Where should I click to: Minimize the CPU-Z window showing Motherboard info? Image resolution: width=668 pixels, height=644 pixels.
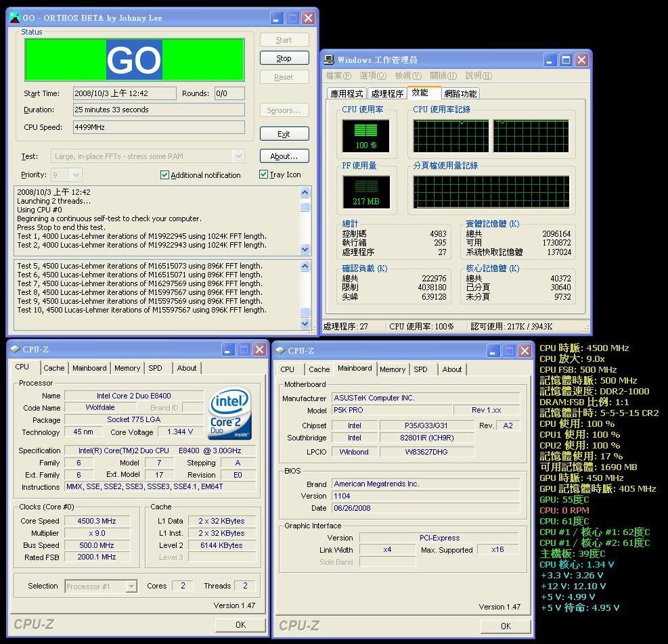[x=493, y=351]
